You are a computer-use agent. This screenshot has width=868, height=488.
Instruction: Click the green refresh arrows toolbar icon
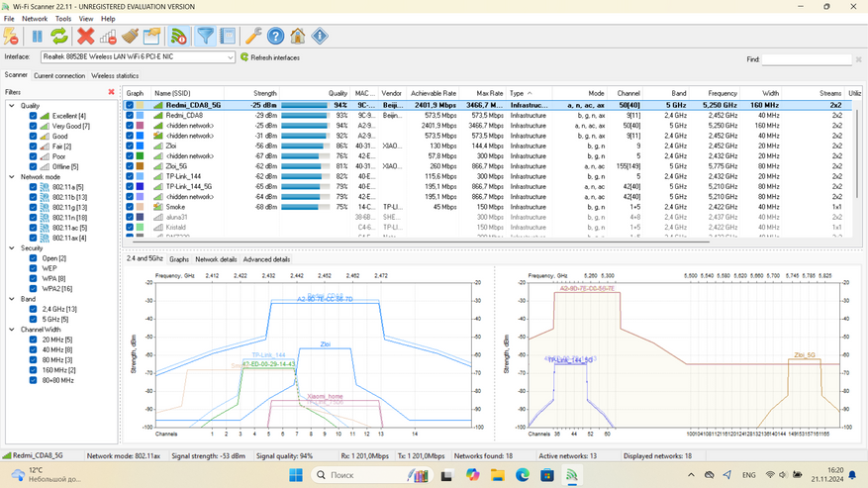[x=59, y=37]
